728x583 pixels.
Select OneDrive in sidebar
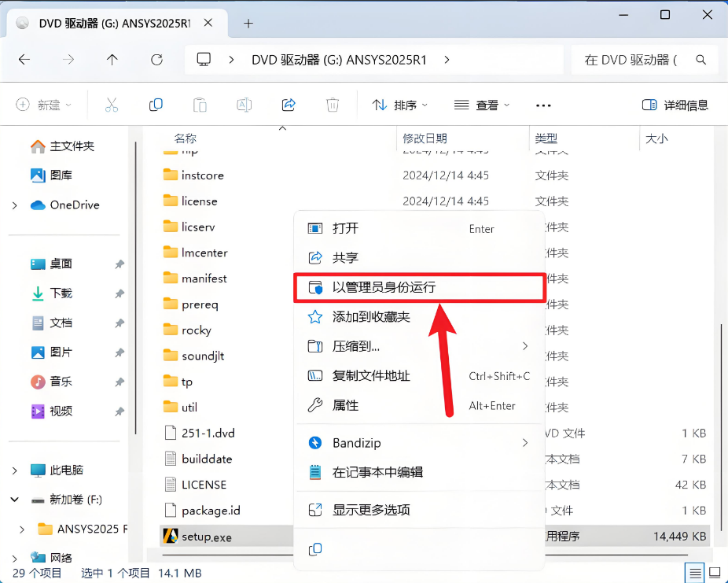[x=65, y=205]
